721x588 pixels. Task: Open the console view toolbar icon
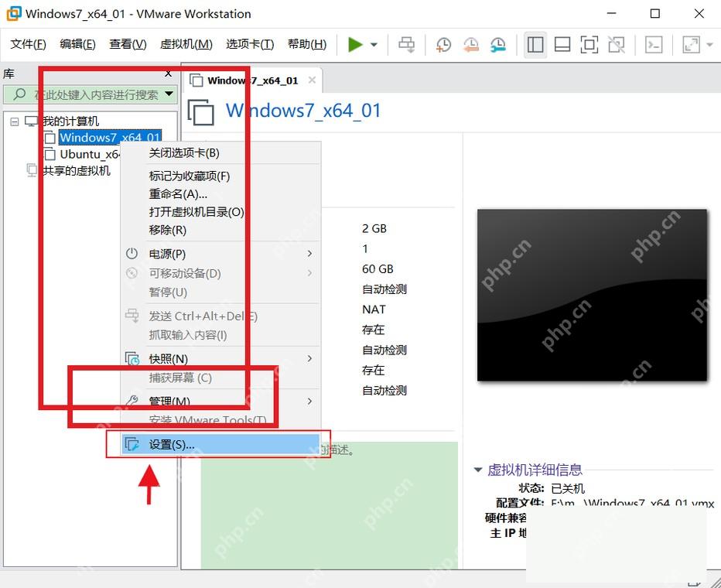tap(654, 45)
